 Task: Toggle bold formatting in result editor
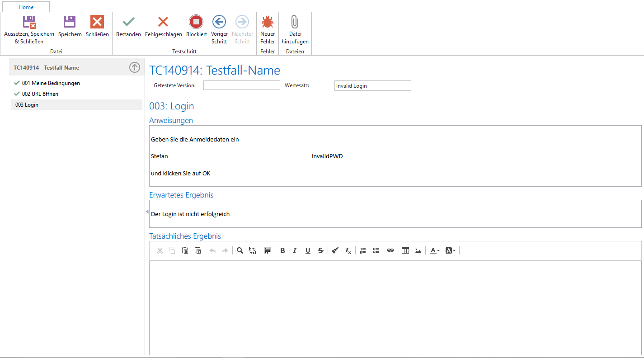click(282, 250)
